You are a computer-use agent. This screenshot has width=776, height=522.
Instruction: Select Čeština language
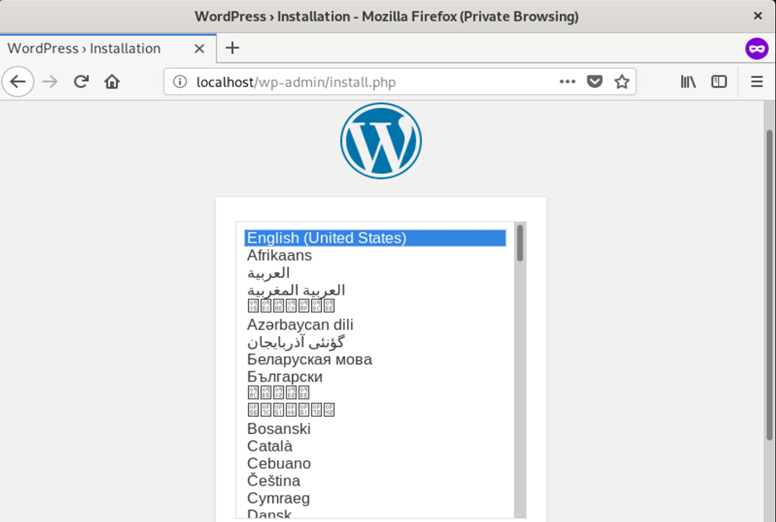(x=375, y=480)
